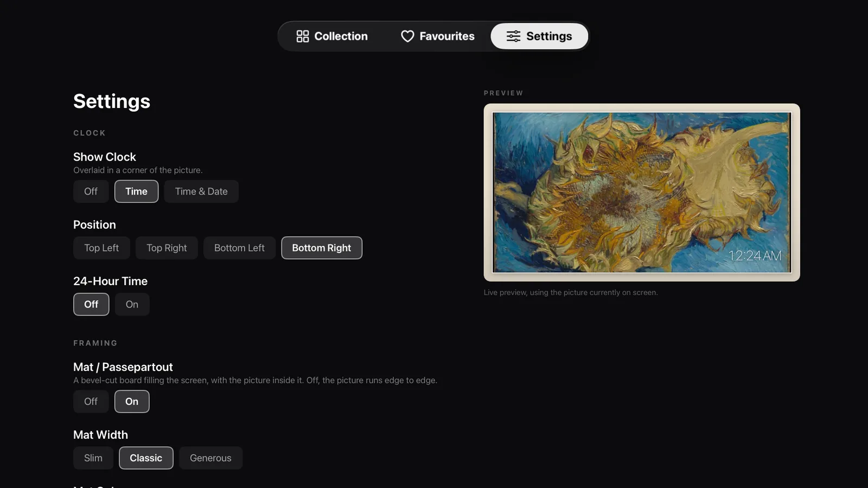Open the Favourites tab
The width and height of the screenshot is (868, 488).
tap(437, 36)
